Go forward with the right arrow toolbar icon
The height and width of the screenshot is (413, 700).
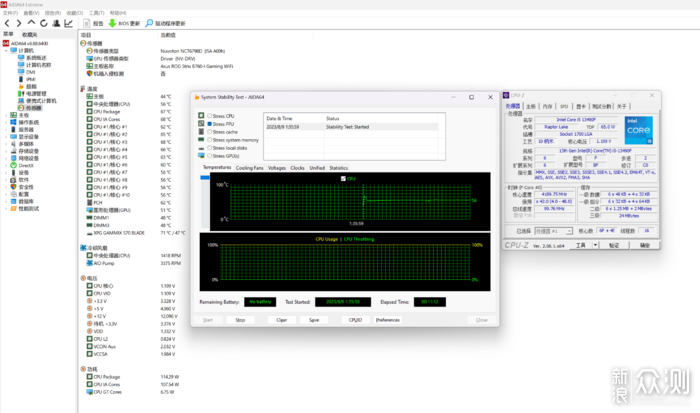(19, 23)
